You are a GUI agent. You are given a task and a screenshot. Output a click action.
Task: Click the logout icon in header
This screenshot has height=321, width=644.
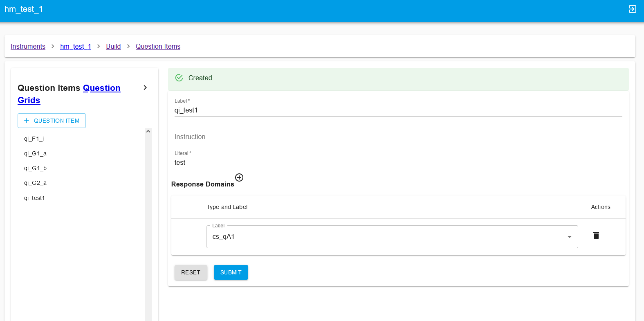tap(632, 9)
